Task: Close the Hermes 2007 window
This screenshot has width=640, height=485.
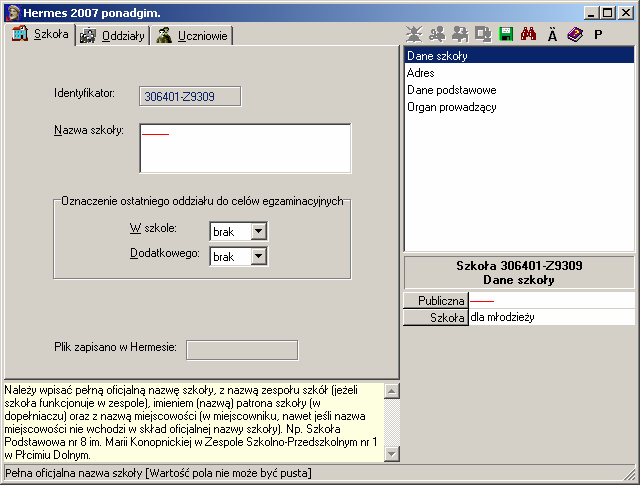Action: (625, 13)
